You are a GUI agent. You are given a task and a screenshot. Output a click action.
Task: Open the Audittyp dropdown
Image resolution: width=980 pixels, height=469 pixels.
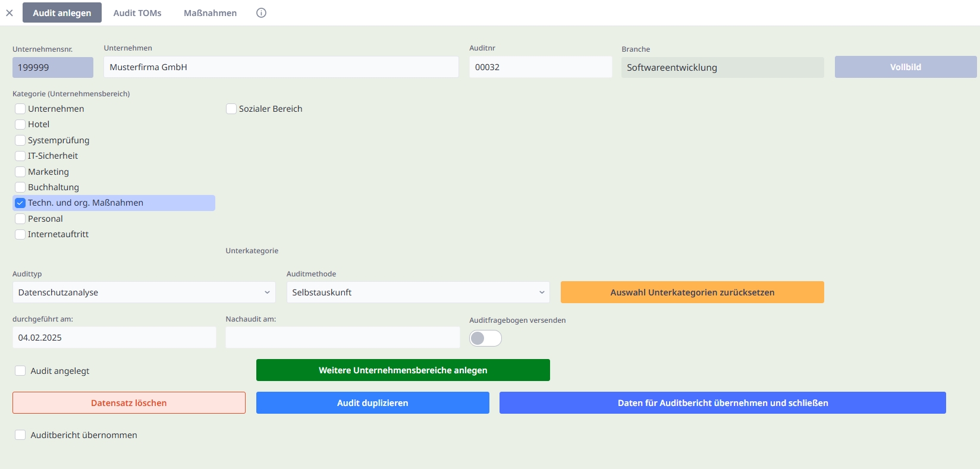point(144,292)
